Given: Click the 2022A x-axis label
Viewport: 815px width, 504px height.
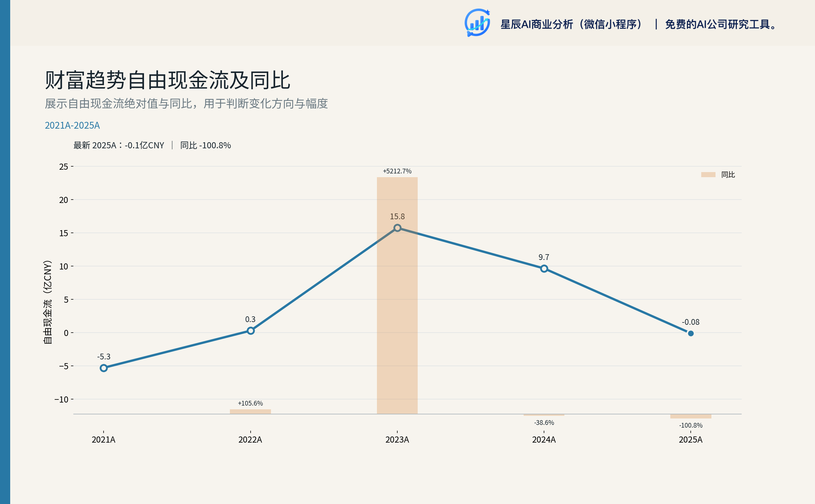Looking at the screenshot, I should (250, 440).
